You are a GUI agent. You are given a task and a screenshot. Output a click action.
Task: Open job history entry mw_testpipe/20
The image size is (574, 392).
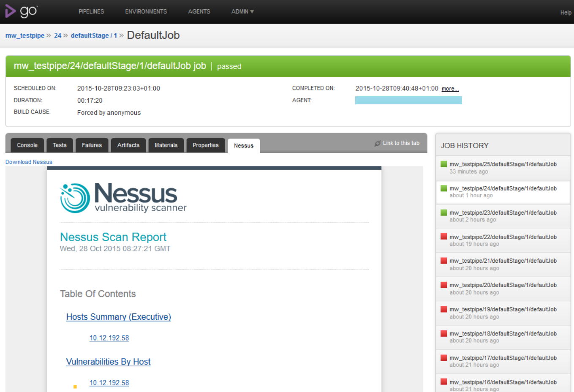[x=503, y=285]
